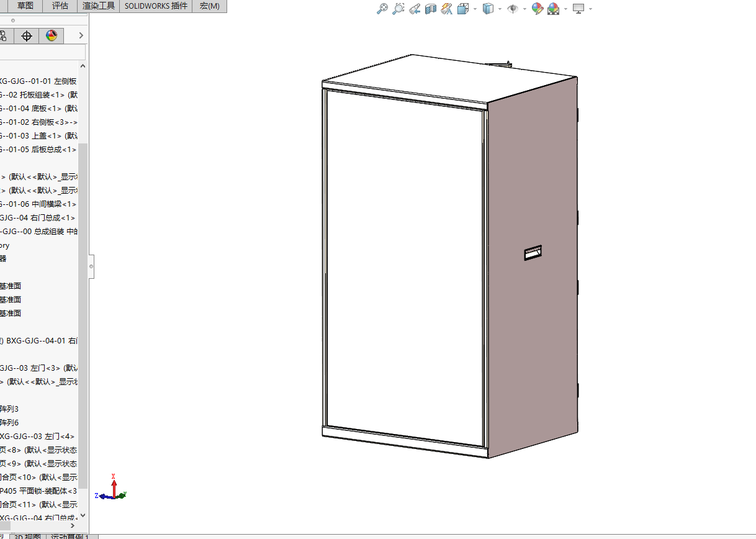Click the Hide/Show Items eye icon
This screenshot has height=539, width=756.
[x=513, y=9]
